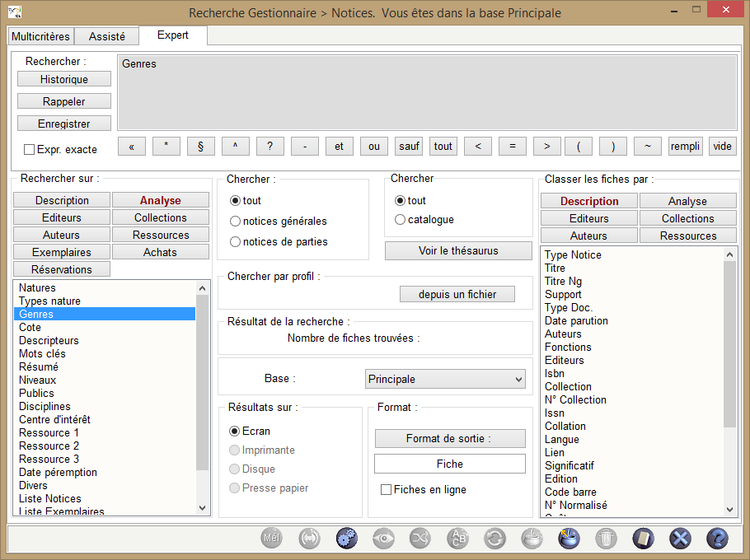750x560 pixels.
Task: Click the blue X close icon in toolbar
Action: point(680,539)
